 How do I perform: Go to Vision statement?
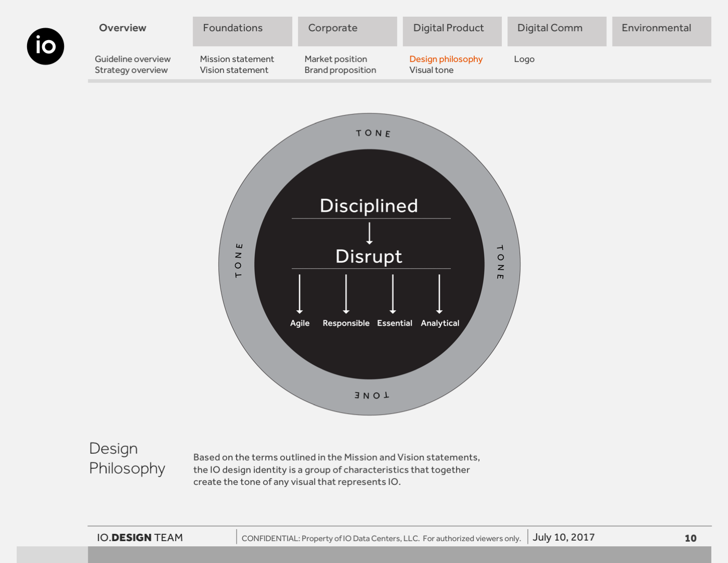234,70
